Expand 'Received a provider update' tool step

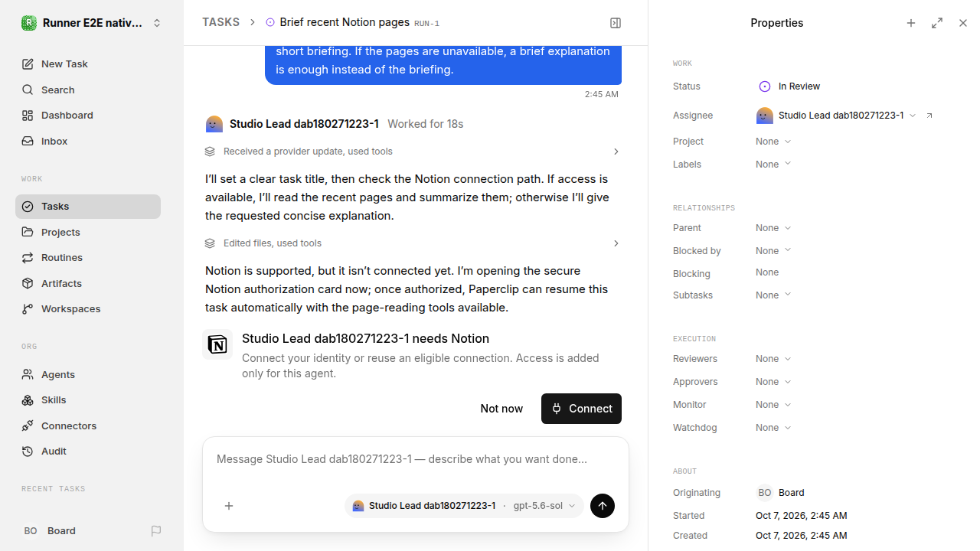click(x=413, y=152)
